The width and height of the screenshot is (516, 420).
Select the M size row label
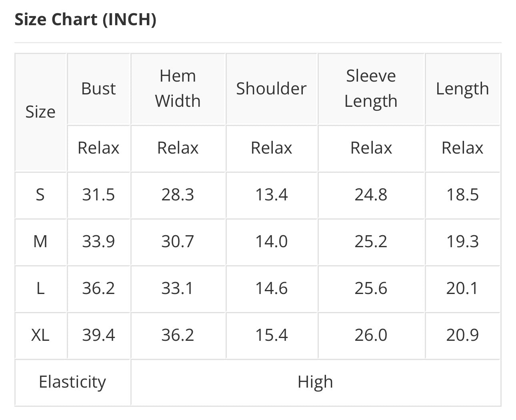tap(40, 242)
